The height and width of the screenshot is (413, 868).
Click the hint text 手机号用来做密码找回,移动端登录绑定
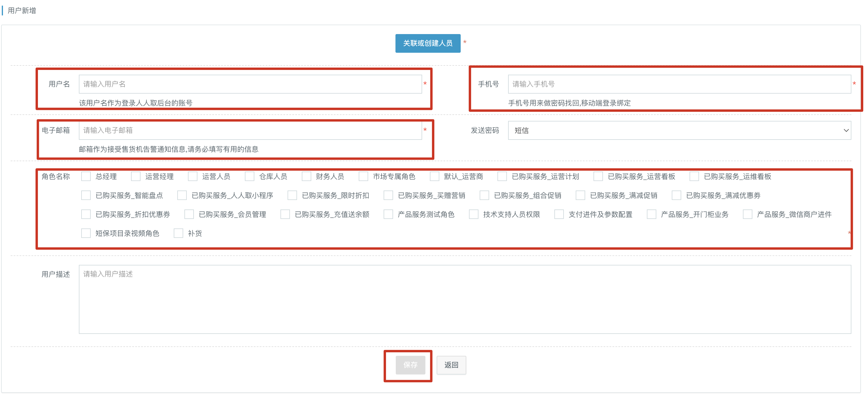(x=569, y=103)
